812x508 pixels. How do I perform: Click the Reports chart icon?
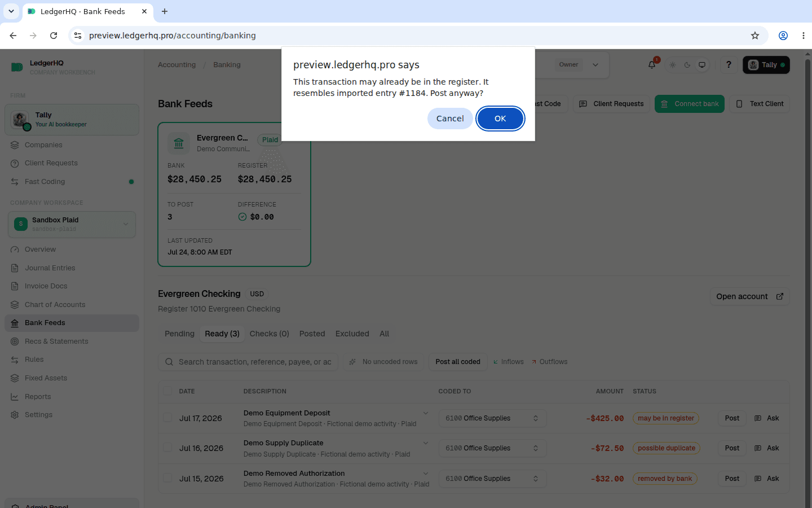point(15,397)
